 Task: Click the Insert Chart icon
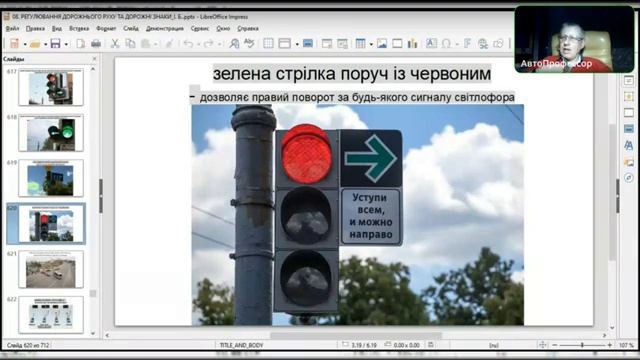coord(412,43)
